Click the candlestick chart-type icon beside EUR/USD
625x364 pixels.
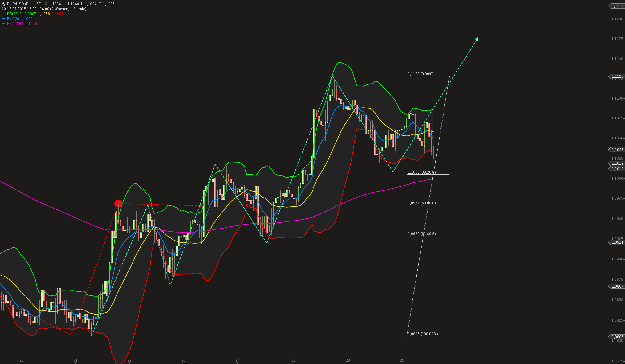coord(4,4)
